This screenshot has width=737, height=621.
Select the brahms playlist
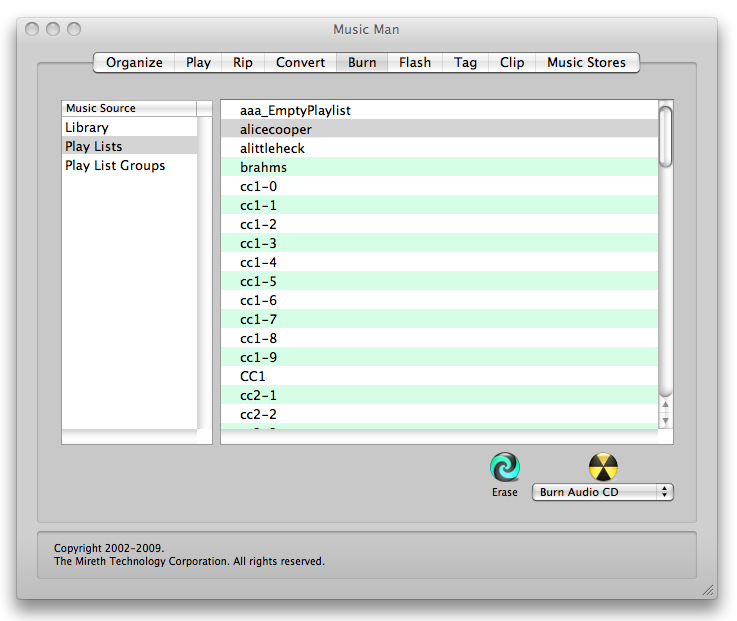[x=263, y=167]
